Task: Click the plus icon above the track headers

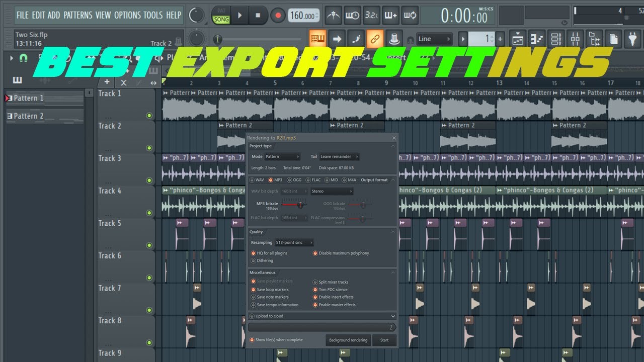Action: pos(107,82)
